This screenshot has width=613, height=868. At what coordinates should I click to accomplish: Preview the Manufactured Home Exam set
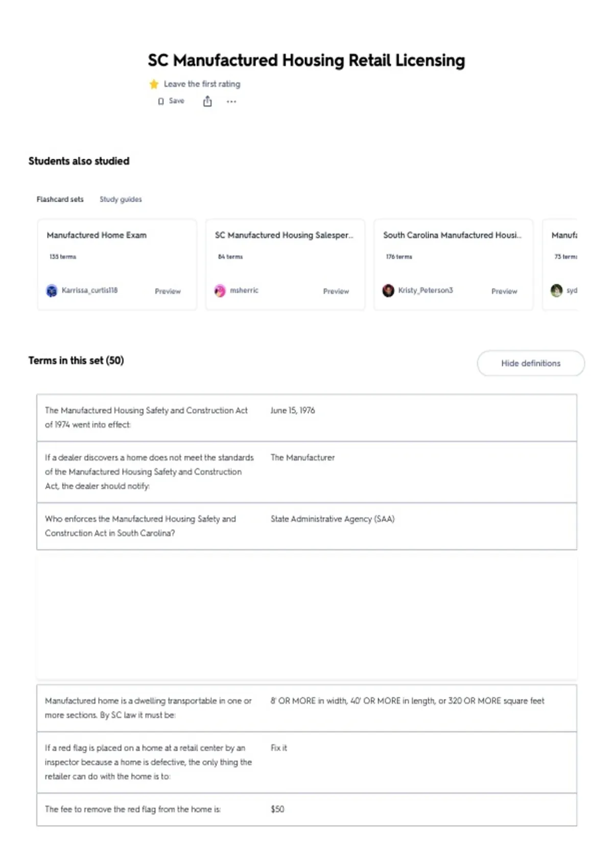(x=168, y=291)
